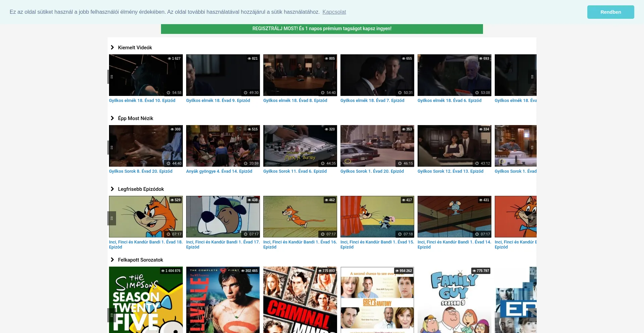Open the Épp Most Nézik section heading

[x=136, y=118]
